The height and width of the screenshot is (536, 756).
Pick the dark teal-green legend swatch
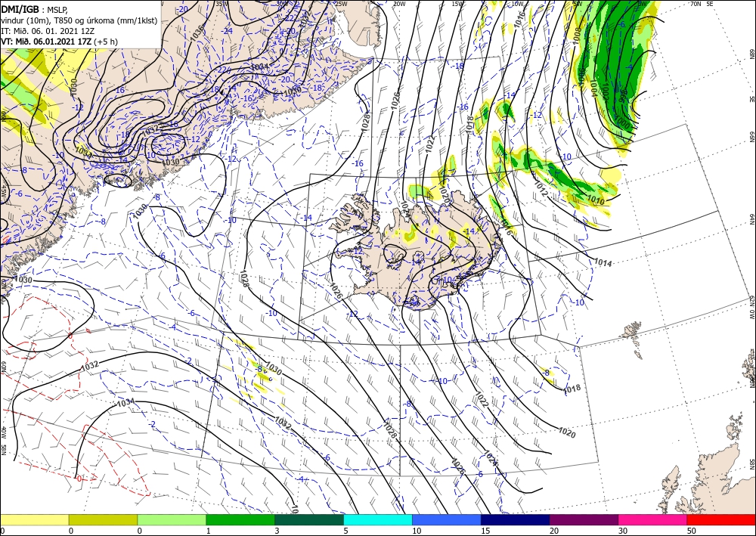[309, 519]
